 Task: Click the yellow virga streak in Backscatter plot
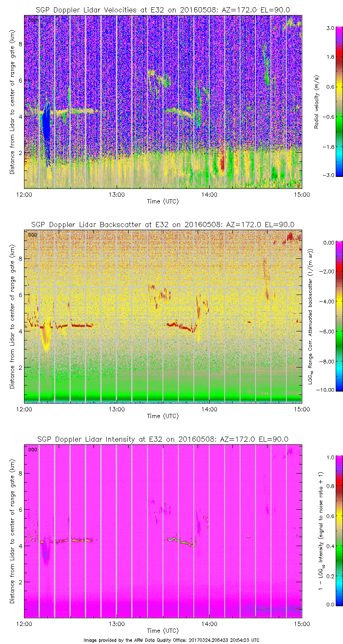(x=46, y=339)
